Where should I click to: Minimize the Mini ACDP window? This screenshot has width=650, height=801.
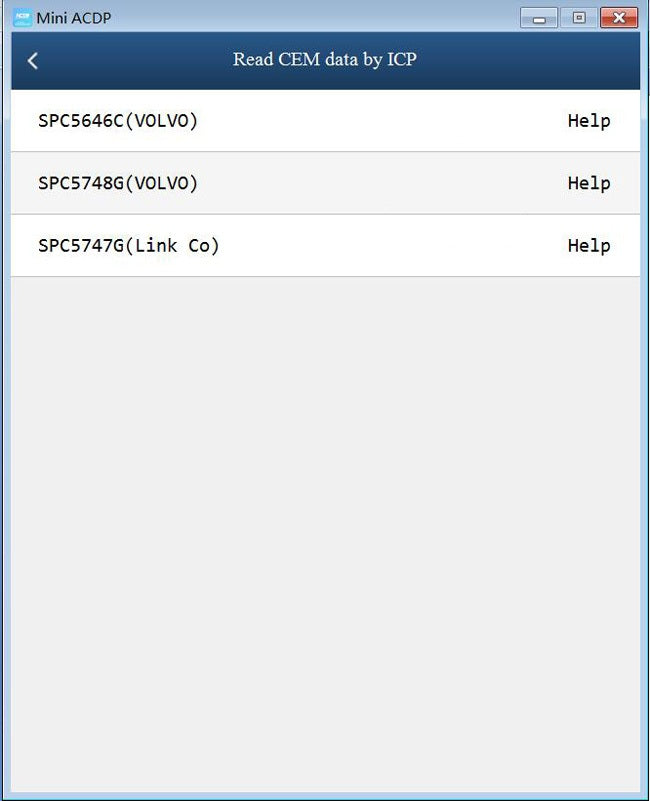(539, 18)
